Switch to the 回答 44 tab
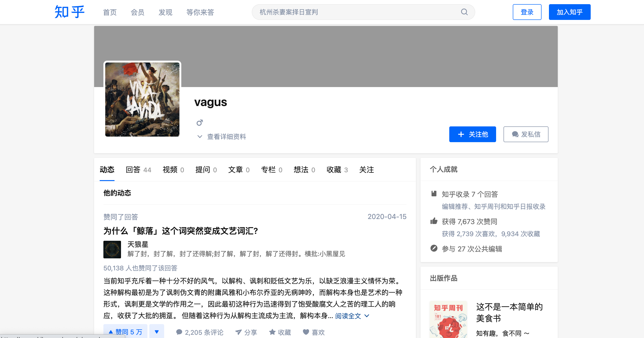The width and height of the screenshot is (644, 338). 138,170
